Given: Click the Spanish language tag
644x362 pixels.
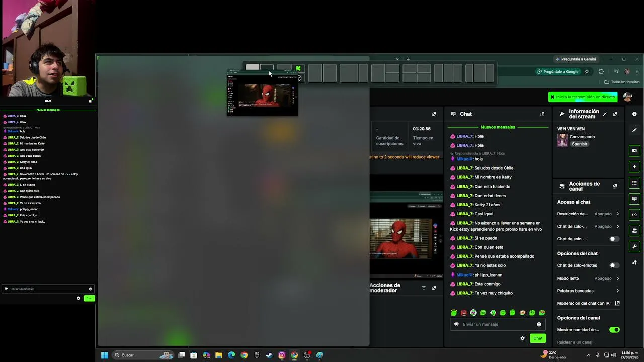Looking at the screenshot, I should coord(579,144).
